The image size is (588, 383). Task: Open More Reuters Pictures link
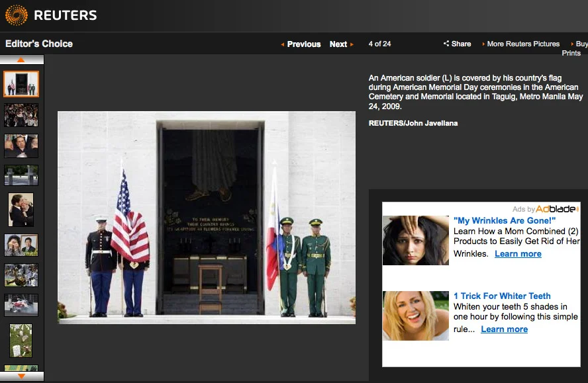point(521,44)
